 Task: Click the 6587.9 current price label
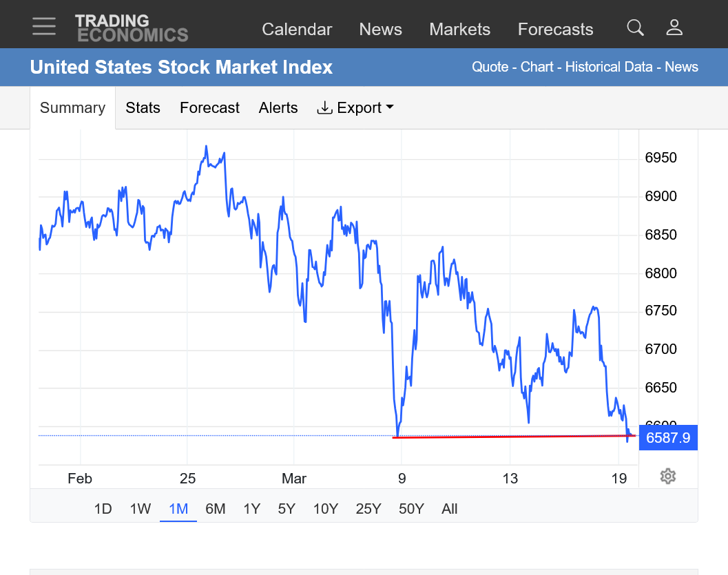(x=667, y=437)
